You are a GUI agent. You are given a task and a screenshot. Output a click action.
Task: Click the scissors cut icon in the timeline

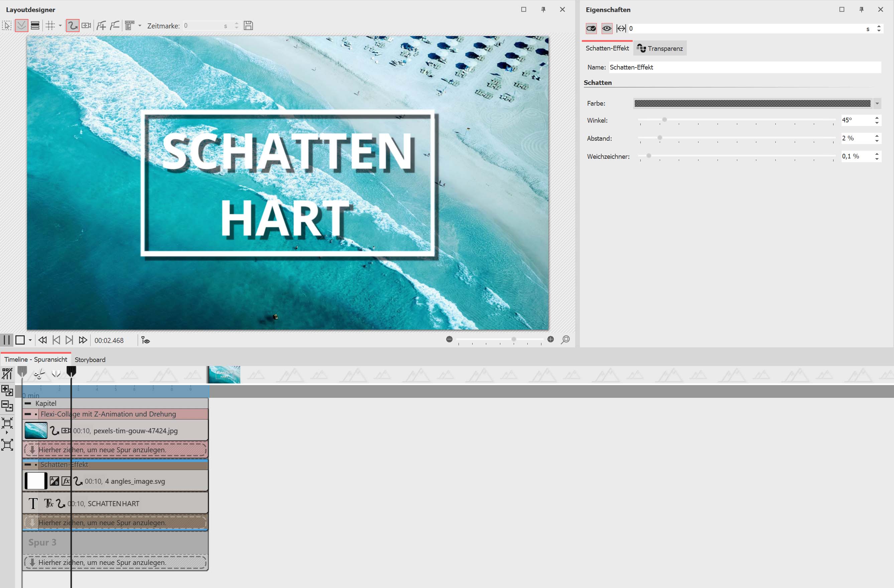[39, 373]
